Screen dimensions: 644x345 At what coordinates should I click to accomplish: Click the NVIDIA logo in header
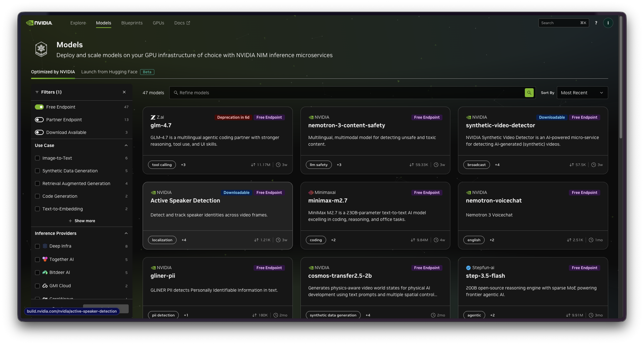coord(39,23)
